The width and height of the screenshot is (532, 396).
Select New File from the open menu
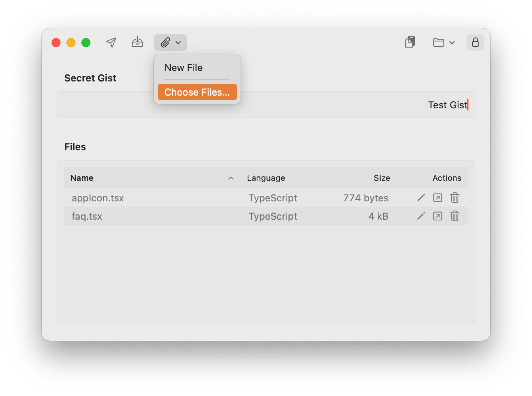pyautogui.click(x=183, y=68)
